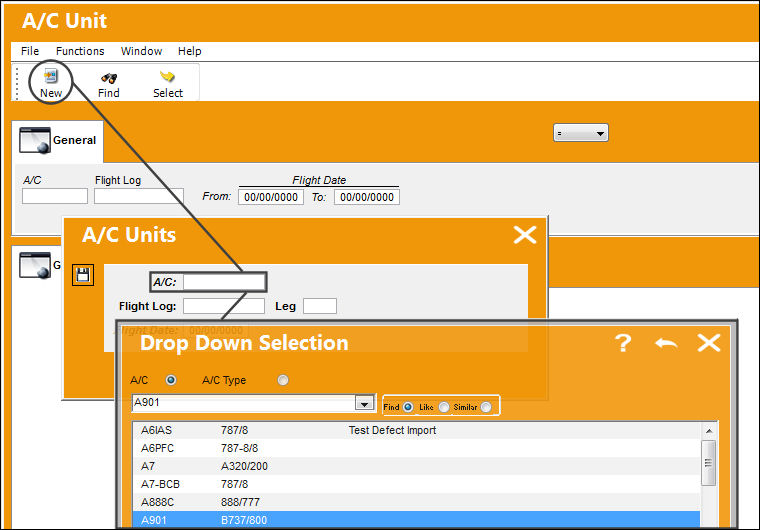760x530 pixels.
Task: Click the Flight Date From field
Action: [x=271, y=197]
